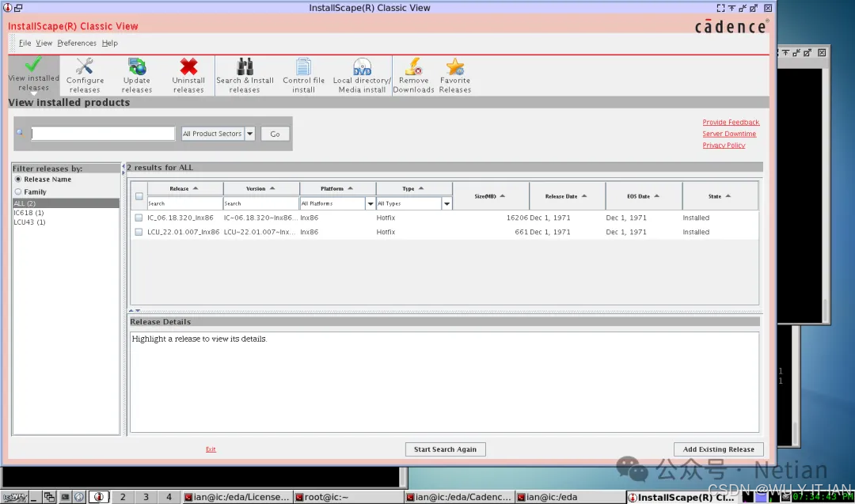
Task: Toggle the results/details splitter arrows
Action: 134,311
